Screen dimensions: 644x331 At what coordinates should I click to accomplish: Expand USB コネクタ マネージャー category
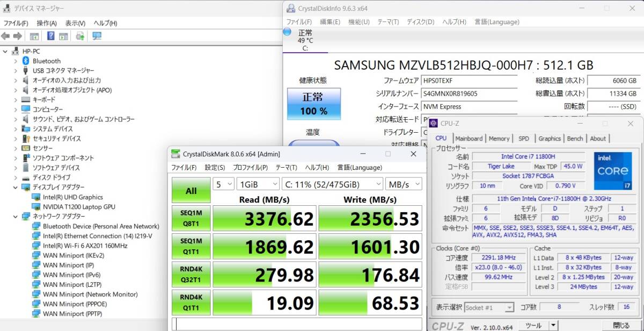point(16,70)
